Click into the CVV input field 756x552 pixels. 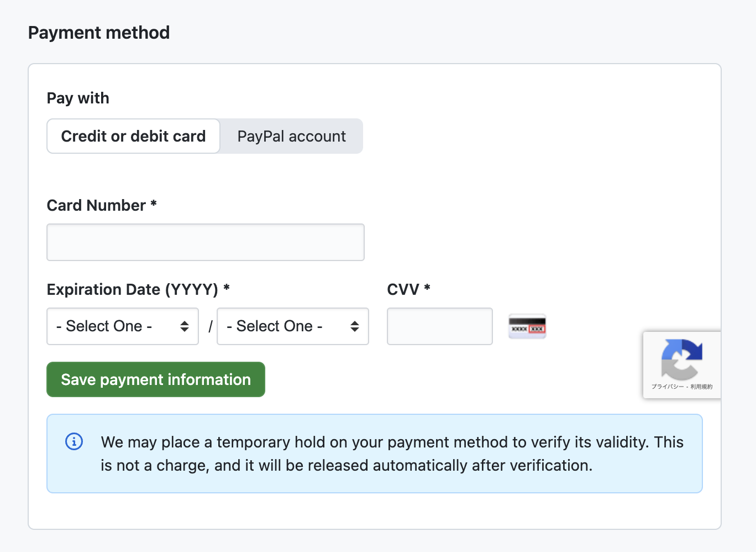pos(440,326)
